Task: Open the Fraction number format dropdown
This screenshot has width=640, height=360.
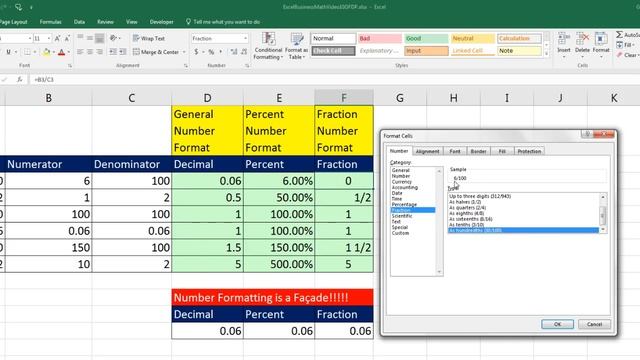Action: tap(245, 38)
